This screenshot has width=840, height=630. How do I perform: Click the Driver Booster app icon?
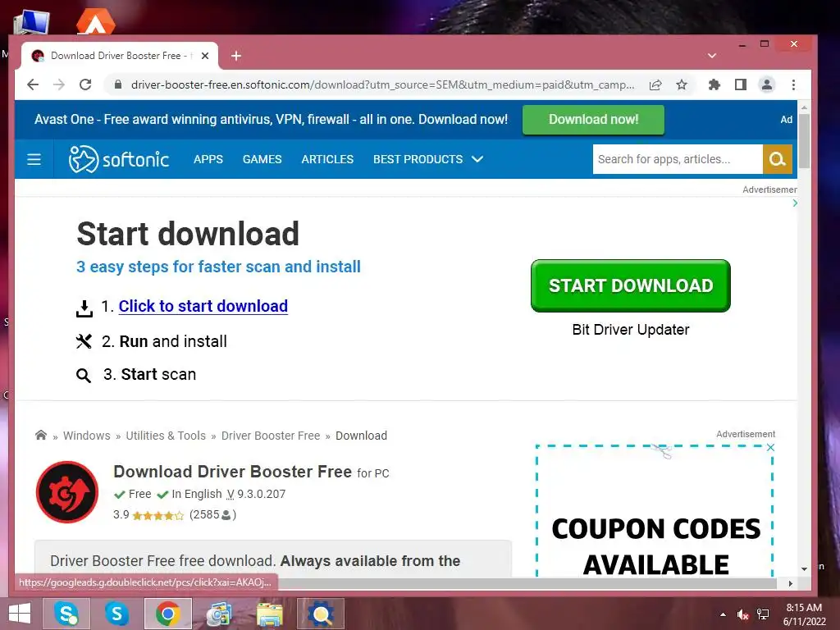(x=67, y=492)
